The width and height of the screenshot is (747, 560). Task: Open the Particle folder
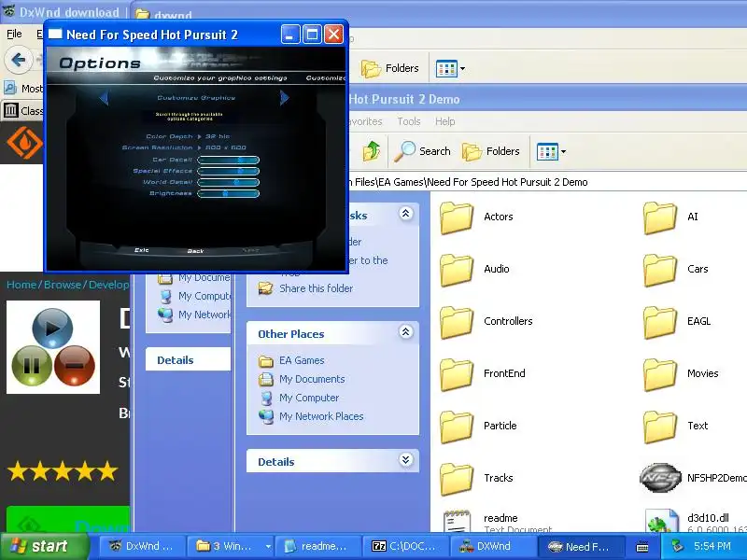478,427
